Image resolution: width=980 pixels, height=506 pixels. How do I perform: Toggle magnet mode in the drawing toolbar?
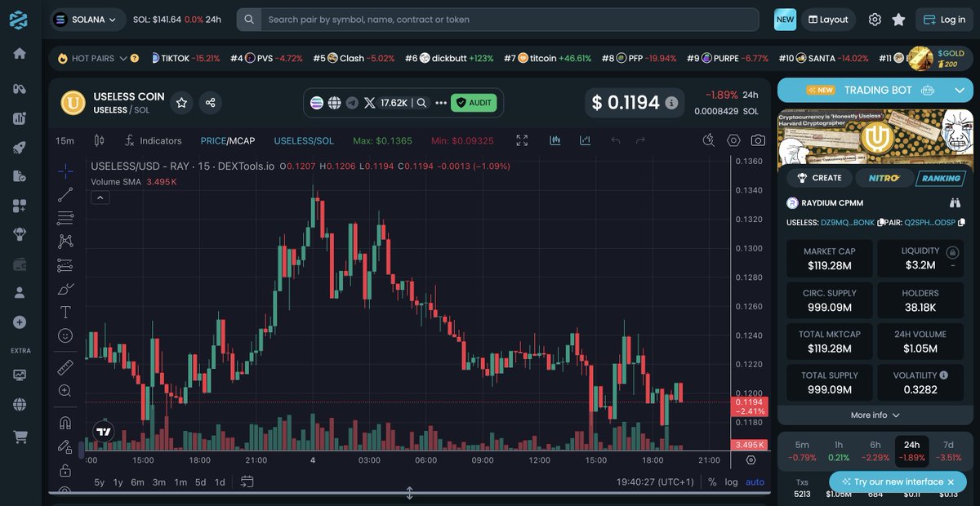click(x=65, y=422)
